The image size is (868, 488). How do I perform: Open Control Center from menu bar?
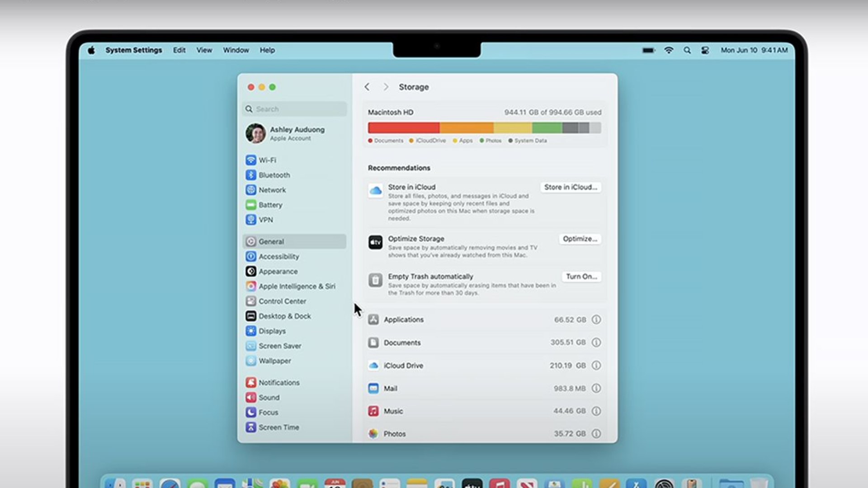click(705, 50)
